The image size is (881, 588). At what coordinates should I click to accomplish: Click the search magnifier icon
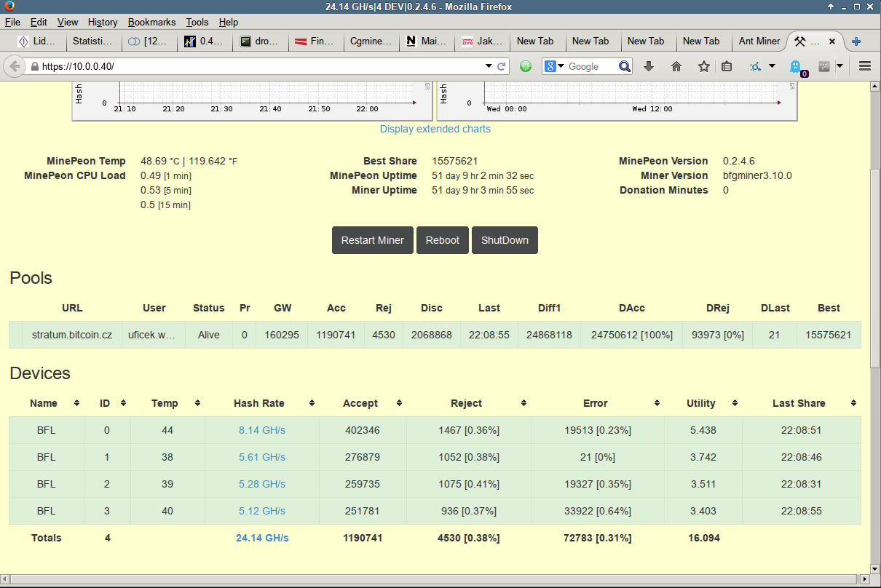tap(625, 66)
